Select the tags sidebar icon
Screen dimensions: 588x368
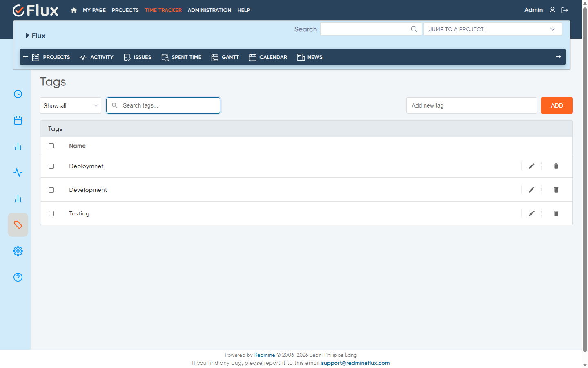pos(18,225)
